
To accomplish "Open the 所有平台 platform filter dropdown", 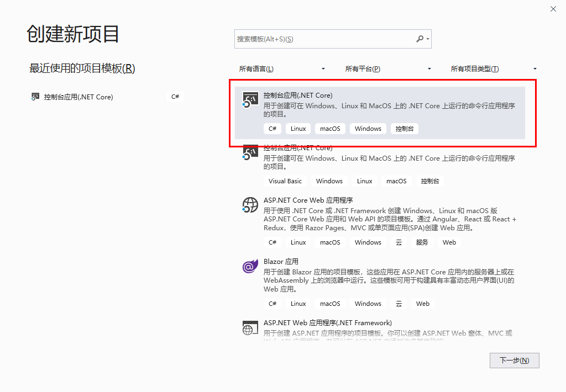I will [x=388, y=69].
